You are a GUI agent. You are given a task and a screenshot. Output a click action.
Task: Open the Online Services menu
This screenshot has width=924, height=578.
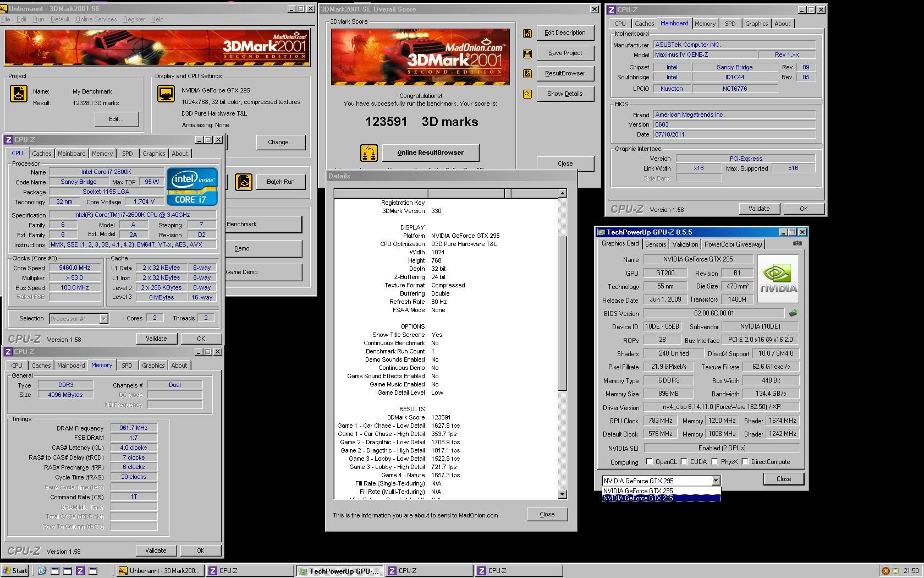(96, 19)
